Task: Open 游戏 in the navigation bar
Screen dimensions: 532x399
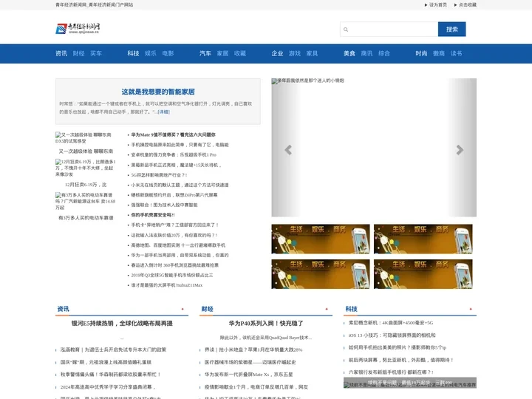Action: (295, 53)
